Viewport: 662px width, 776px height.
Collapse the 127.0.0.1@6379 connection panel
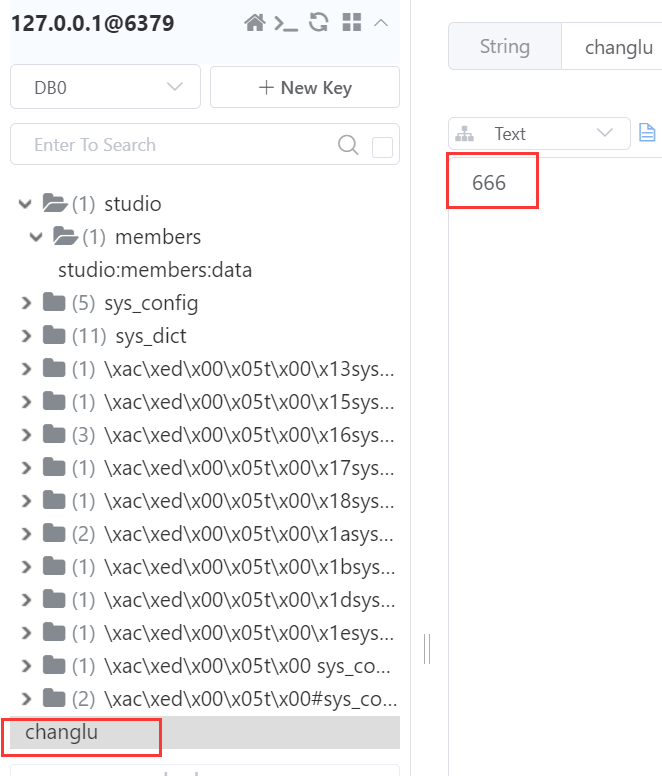pyautogui.click(x=381, y=23)
